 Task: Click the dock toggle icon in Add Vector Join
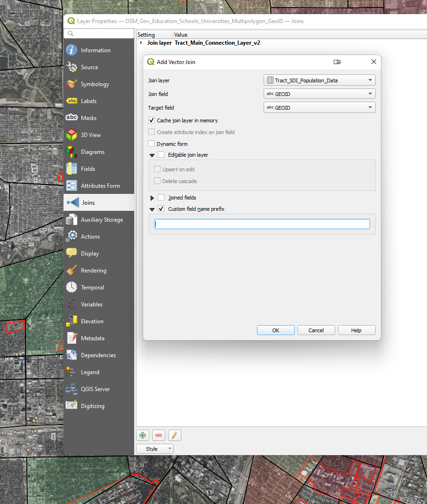pyautogui.click(x=337, y=62)
